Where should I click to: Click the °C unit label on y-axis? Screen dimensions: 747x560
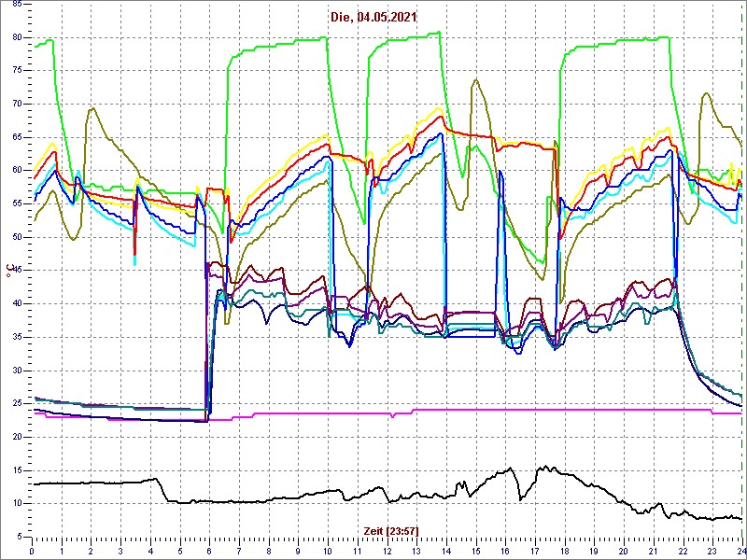(10, 272)
